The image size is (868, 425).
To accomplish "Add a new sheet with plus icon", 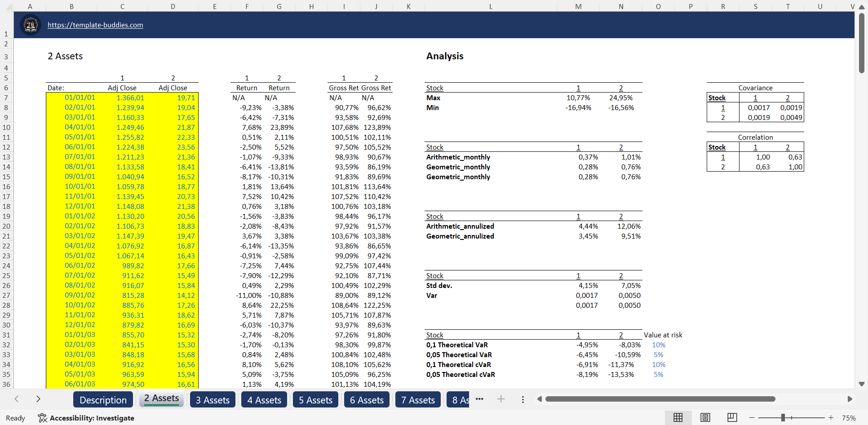I will (x=501, y=399).
